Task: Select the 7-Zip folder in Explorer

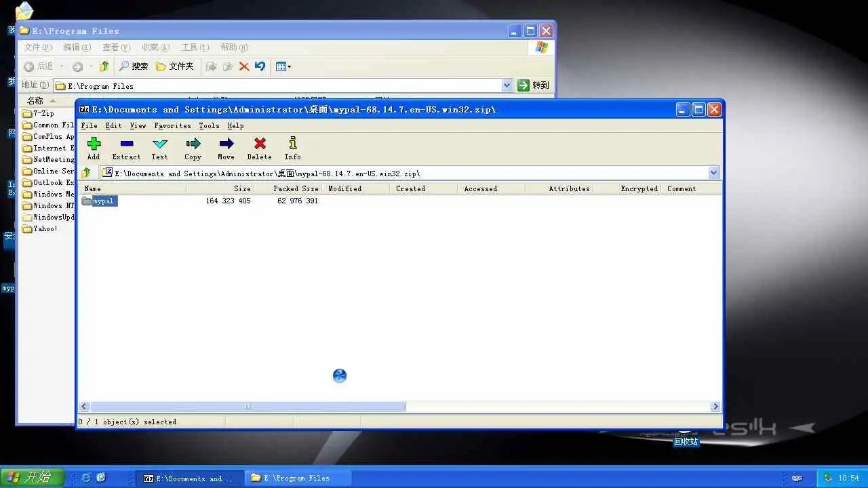Action: coord(38,113)
